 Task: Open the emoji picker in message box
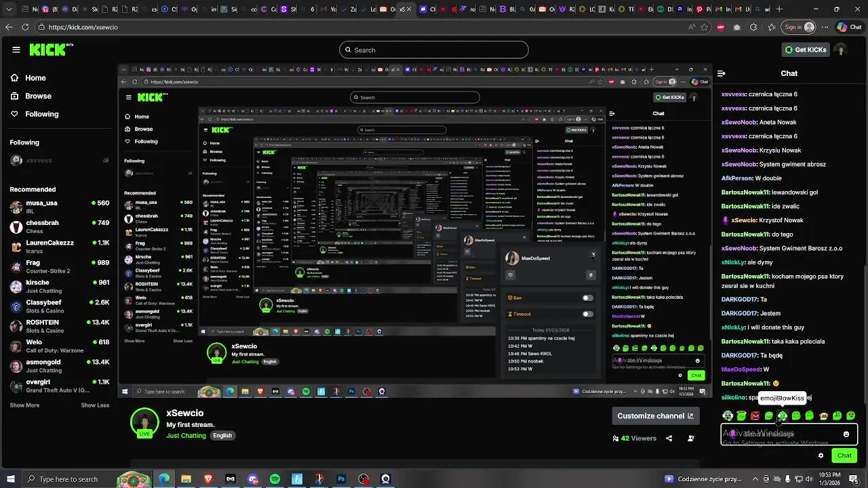click(x=846, y=434)
